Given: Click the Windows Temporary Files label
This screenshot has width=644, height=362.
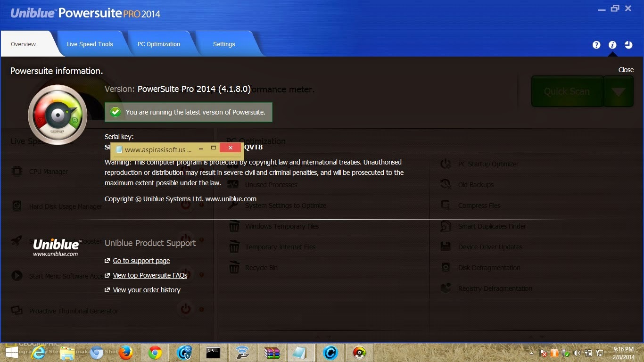Looking at the screenshot, I should click(x=282, y=226).
